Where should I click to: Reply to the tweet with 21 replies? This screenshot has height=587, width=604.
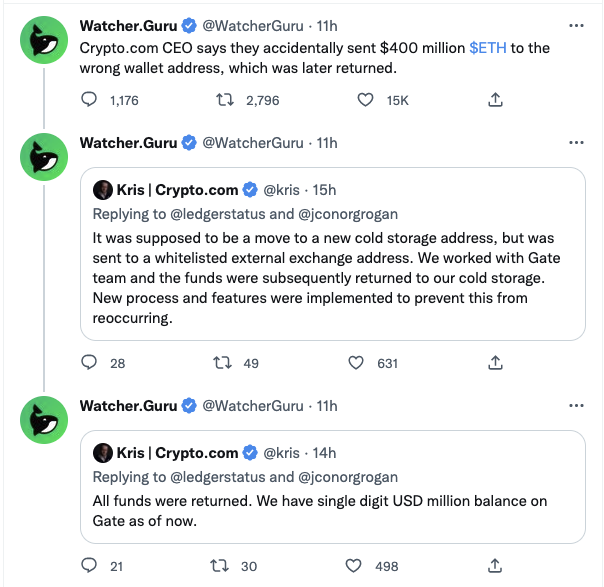89,566
